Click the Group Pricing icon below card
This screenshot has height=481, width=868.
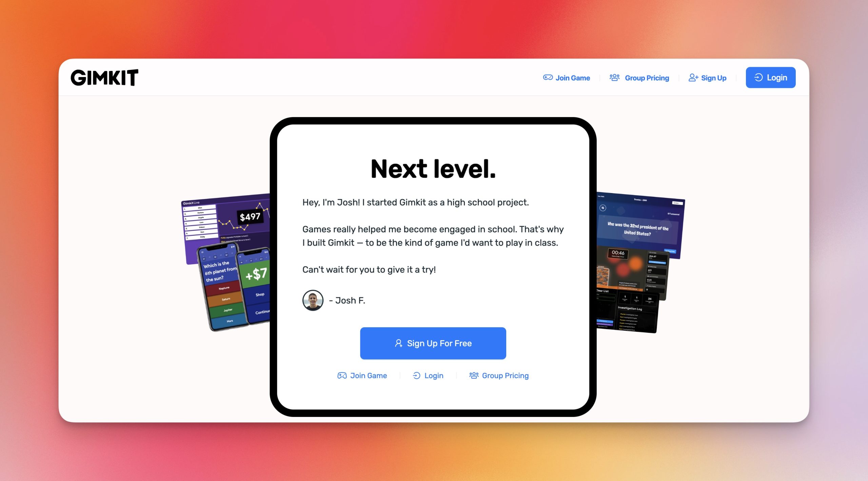473,375
